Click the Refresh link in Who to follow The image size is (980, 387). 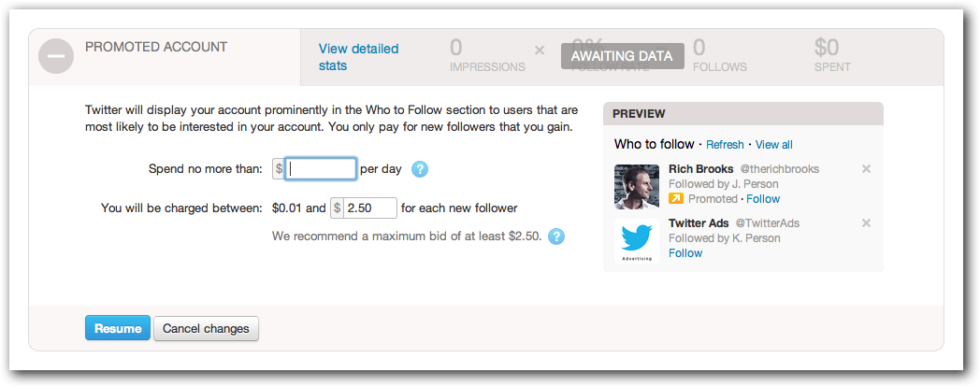[x=725, y=144]
